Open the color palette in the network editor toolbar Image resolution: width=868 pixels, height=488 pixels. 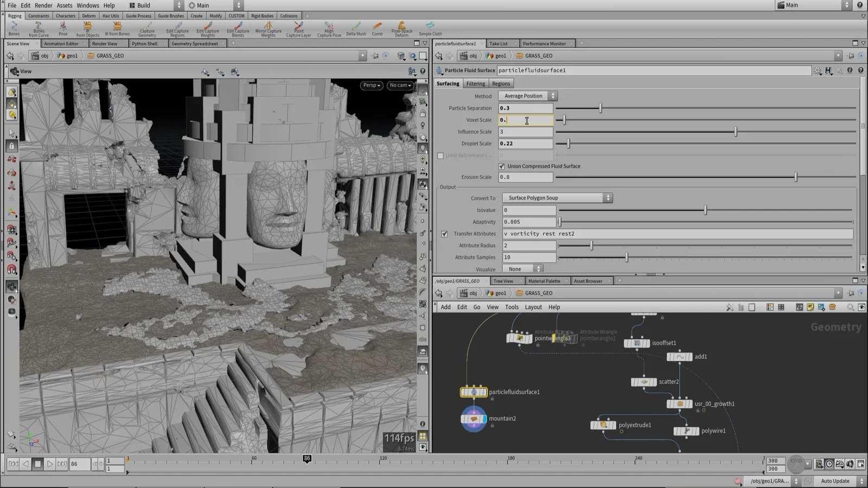click(x=769, y=307)
